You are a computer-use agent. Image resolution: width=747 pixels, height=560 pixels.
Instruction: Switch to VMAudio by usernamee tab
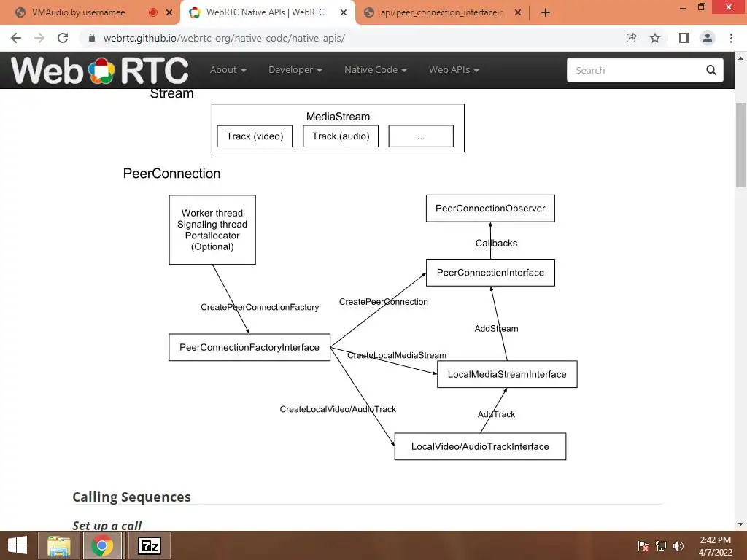79,12
